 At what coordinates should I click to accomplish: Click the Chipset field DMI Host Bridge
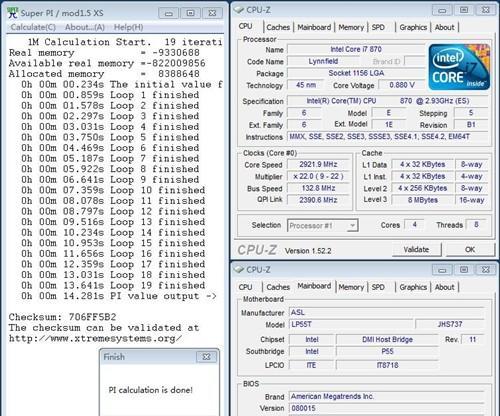[x=387, y=339]
